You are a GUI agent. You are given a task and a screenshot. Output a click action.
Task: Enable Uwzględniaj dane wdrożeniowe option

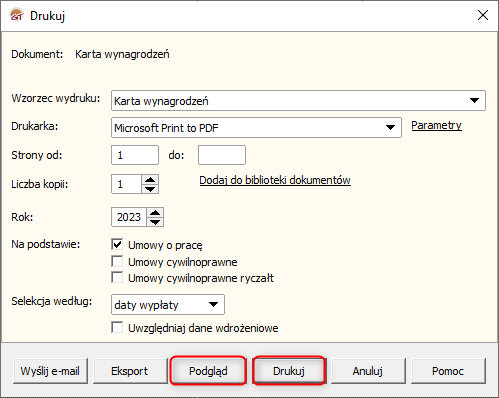click(x=117, y=327)
